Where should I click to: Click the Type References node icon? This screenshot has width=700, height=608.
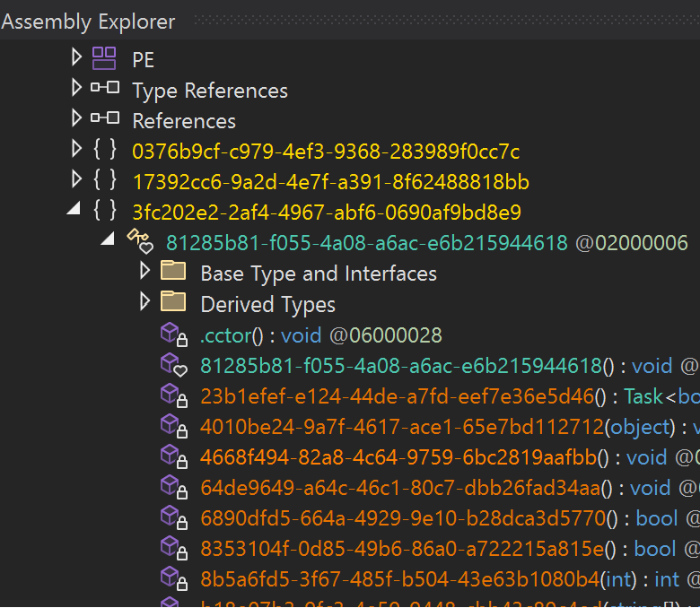(105, 90)
